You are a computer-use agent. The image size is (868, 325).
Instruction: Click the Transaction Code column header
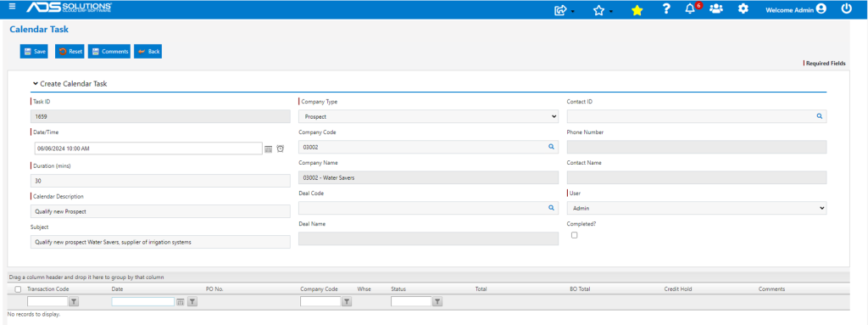point(48,289)
